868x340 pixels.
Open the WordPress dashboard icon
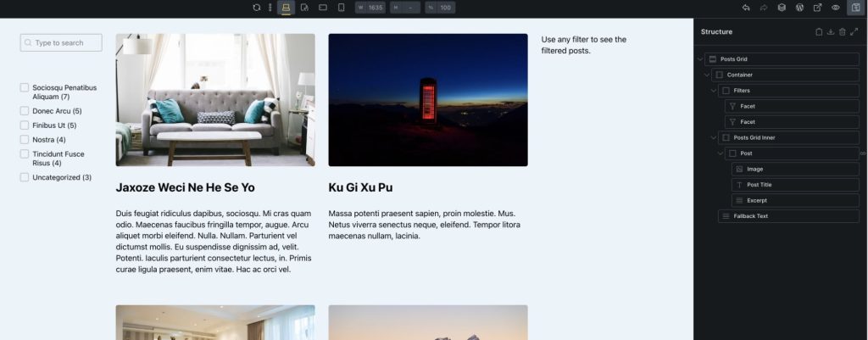tap(799, 8)
